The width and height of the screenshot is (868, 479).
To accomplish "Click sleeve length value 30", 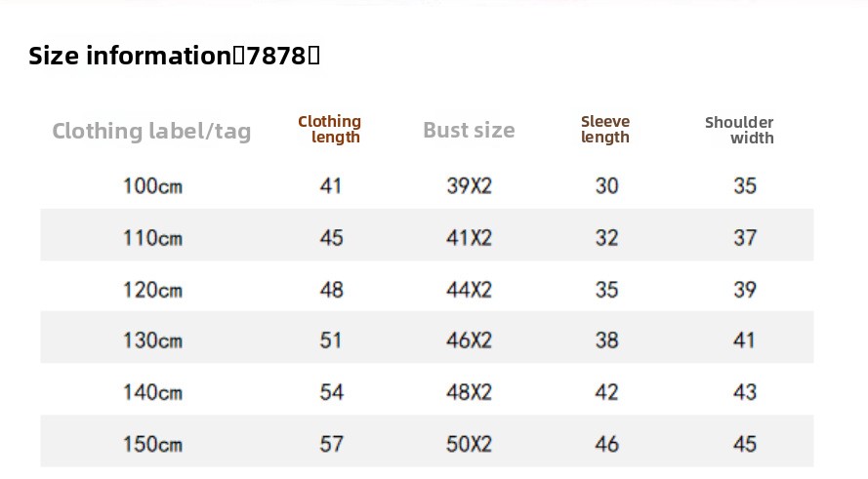I will tap(606, 185).
